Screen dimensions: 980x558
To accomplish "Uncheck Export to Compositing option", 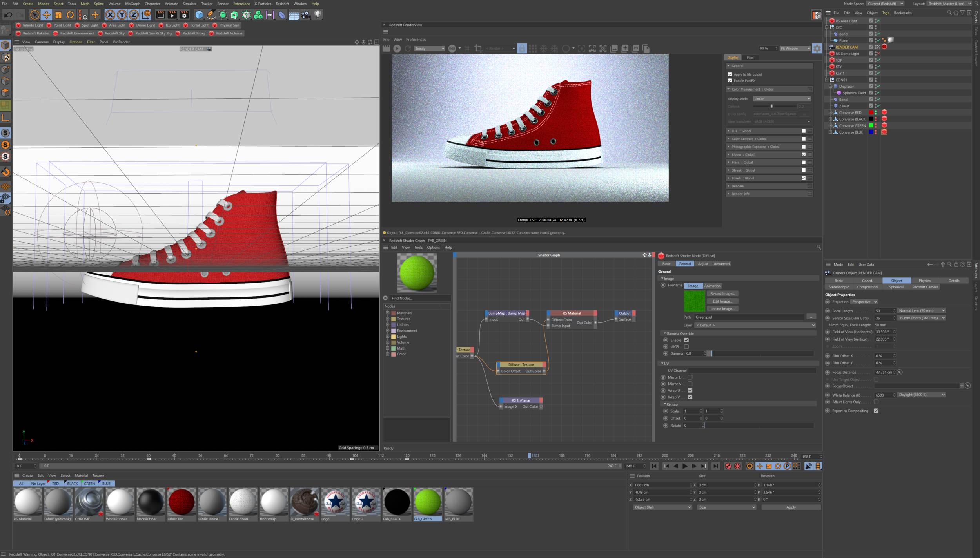I will (876, 411).
